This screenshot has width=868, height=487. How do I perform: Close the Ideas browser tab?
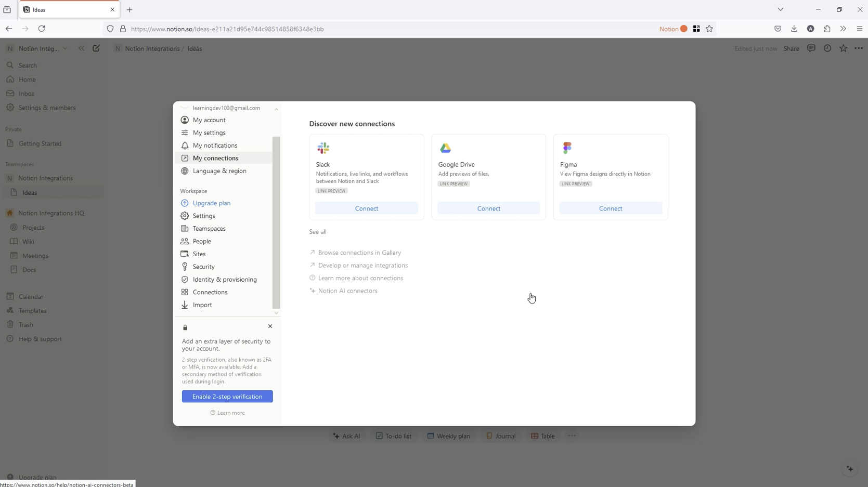(x=112, y=10)
